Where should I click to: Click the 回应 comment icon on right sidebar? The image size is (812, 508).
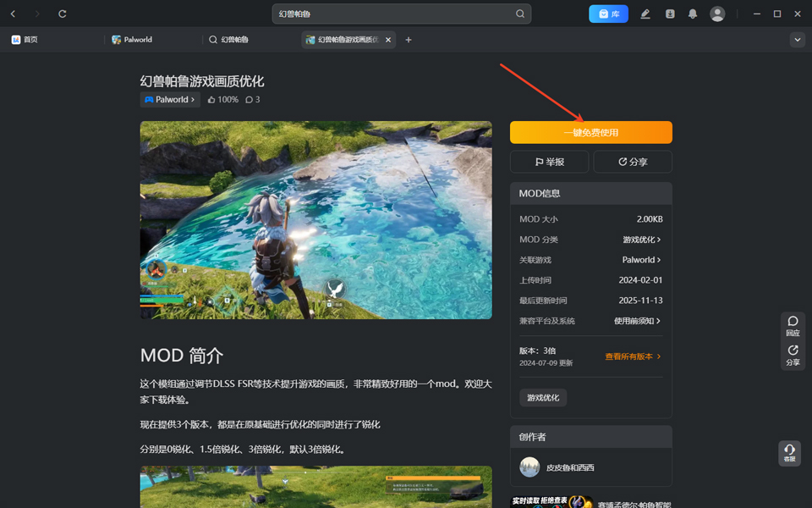[793, 326]
